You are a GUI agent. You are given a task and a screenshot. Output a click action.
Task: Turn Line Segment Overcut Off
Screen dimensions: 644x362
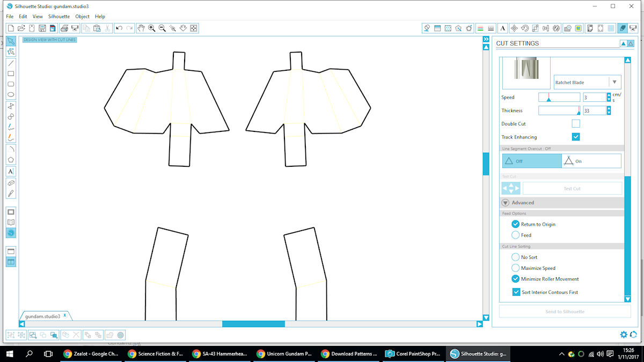[532, 161]
